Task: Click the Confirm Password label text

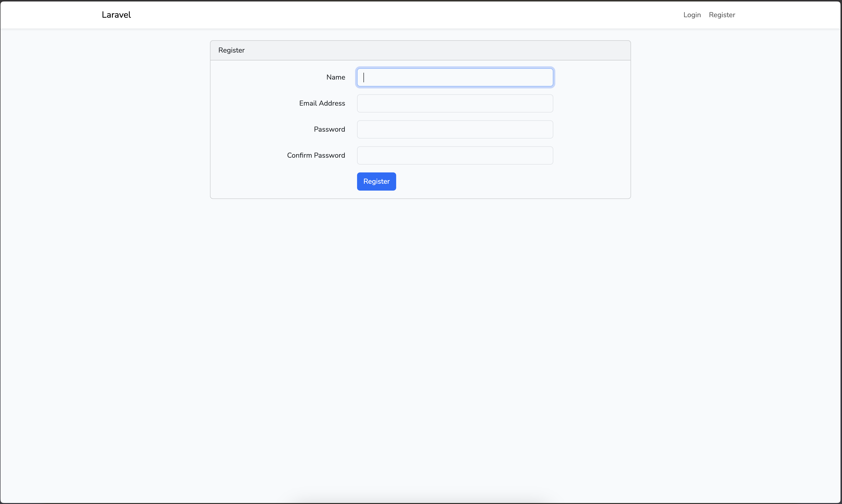Action: [316, 155]
